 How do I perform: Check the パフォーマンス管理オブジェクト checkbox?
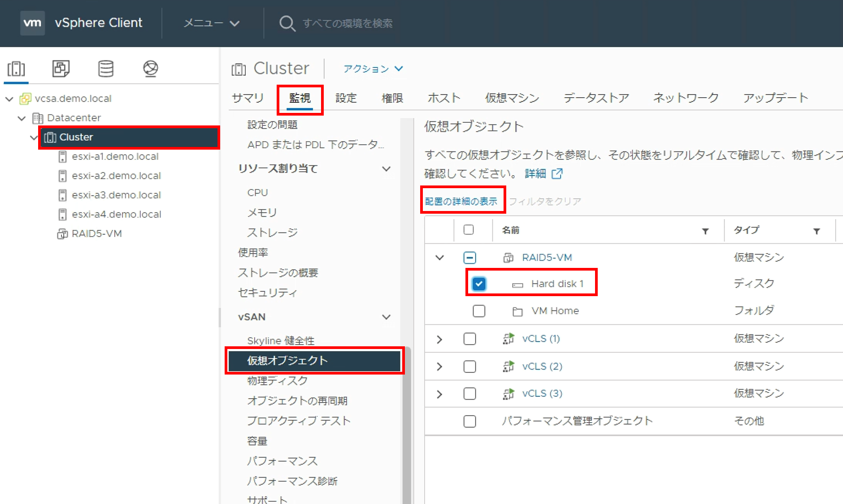coord(469,422)
